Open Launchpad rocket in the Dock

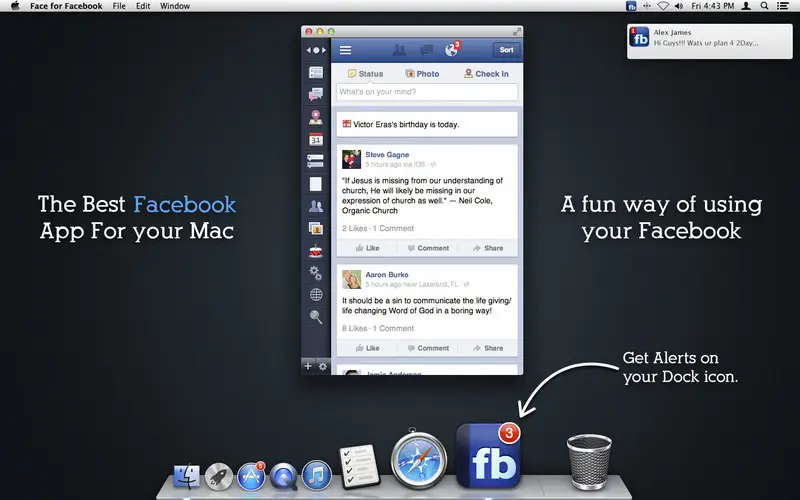point(219,477)
